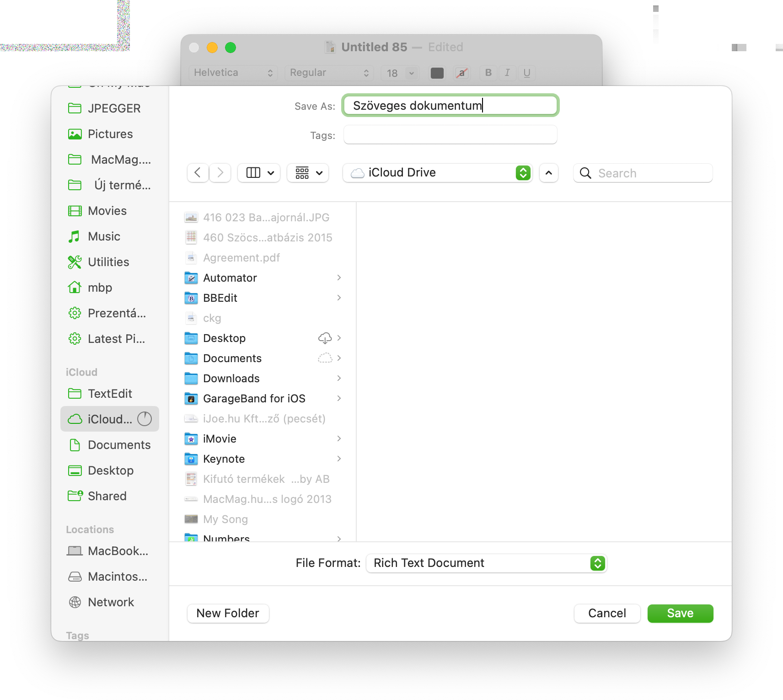Open the Downloads folder
Viewport: 783px width, 700px height.
[x=263, y=379]
